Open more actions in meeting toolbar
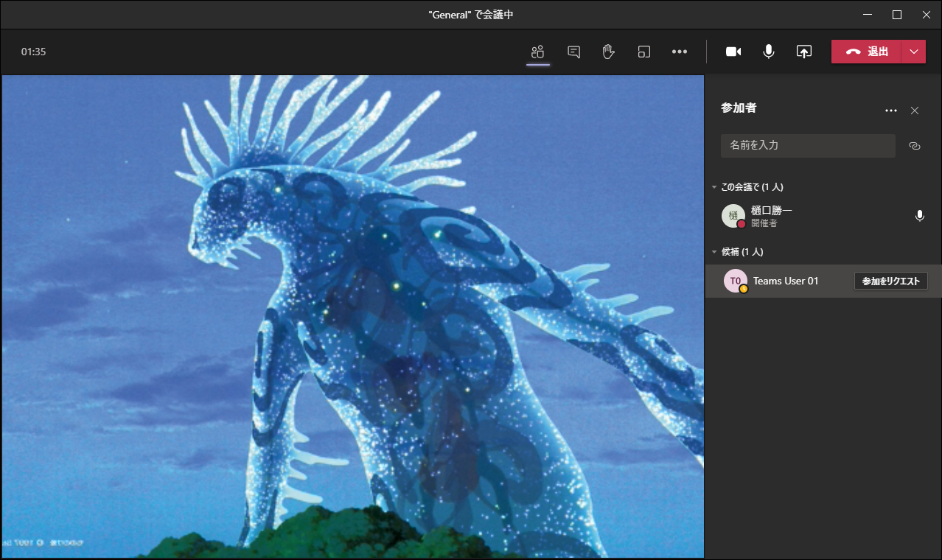Image resolution: width=942 pixels, height=560 pixels. coord(680,52)
